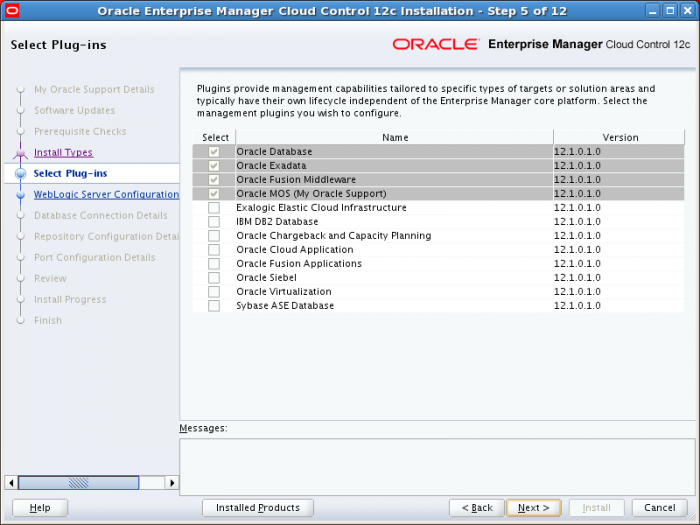Go back to the Install Types step

coord(63,153)
